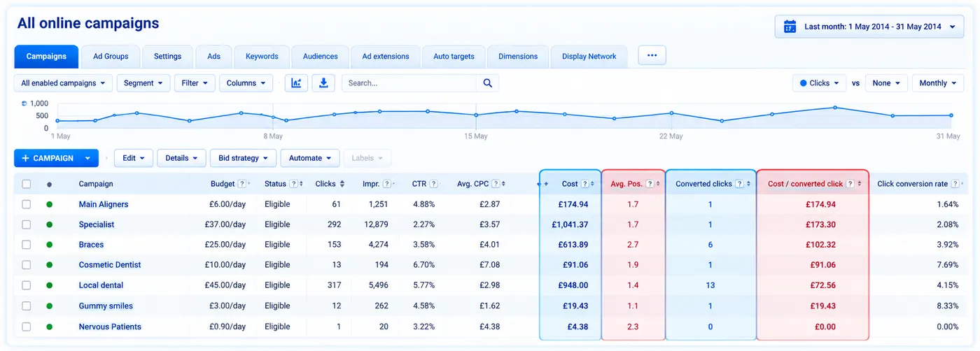980x351 pixels.
Task: Tick the select-all header checkbox
Action: click(27, 184)
